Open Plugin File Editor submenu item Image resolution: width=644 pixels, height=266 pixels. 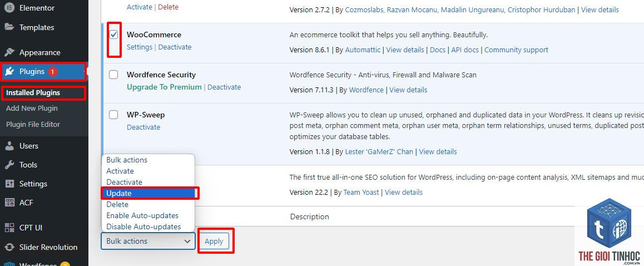point(33,124)
